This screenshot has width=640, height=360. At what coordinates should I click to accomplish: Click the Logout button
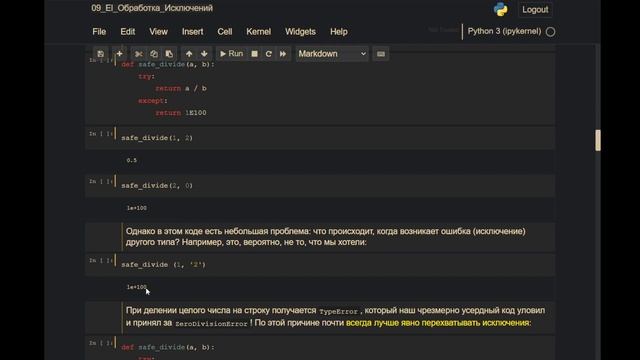tap(535, 9)
